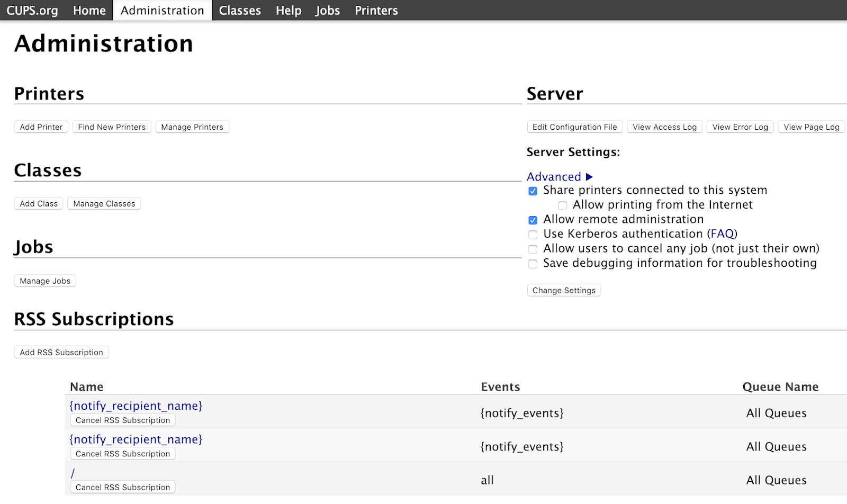This screenshot has width=847, height=504.
Task: Open the Help navigation tab
Action: pos(288,11)
